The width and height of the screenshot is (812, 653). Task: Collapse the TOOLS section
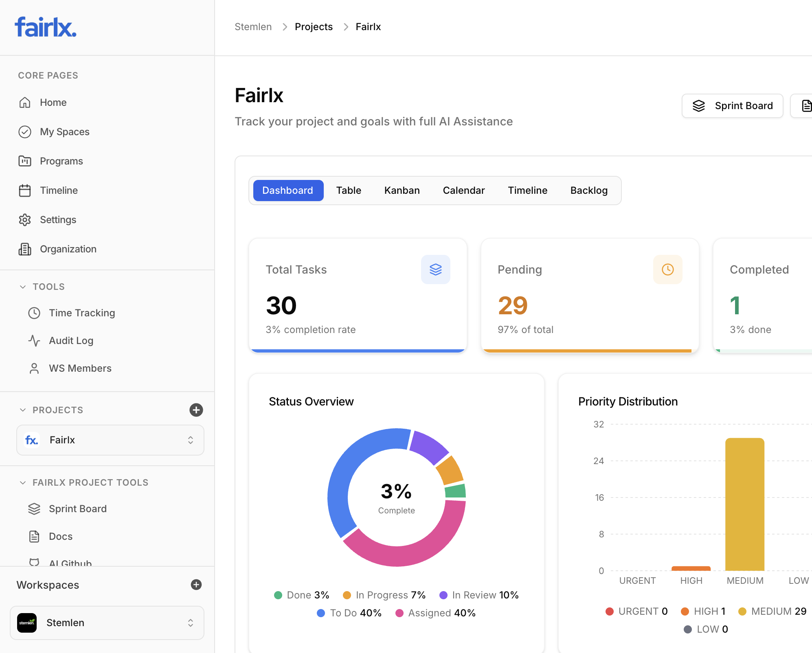click(23, 287)
